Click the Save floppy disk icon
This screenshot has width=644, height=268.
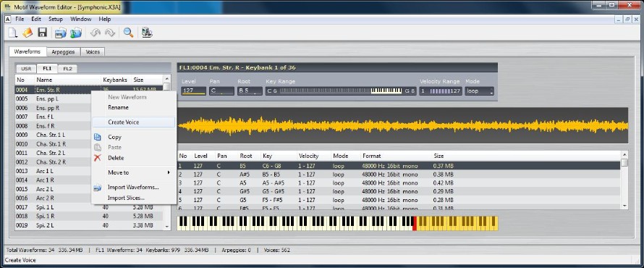[x=42, y=33]
